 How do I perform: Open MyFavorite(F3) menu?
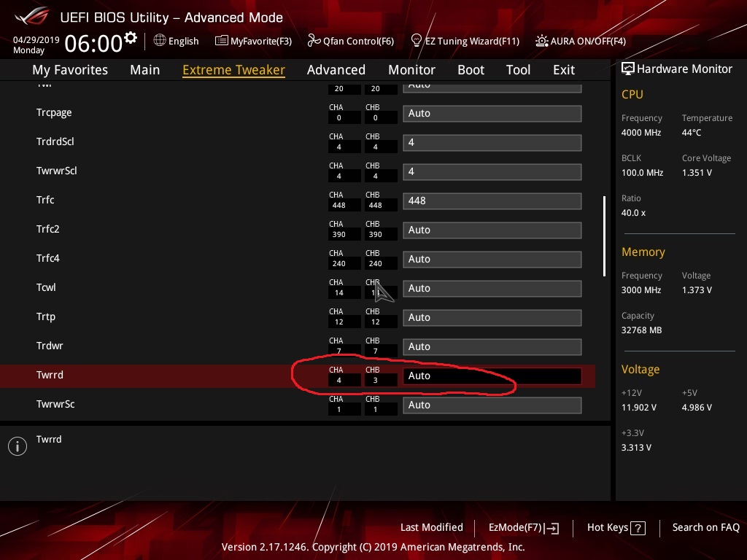261,41
